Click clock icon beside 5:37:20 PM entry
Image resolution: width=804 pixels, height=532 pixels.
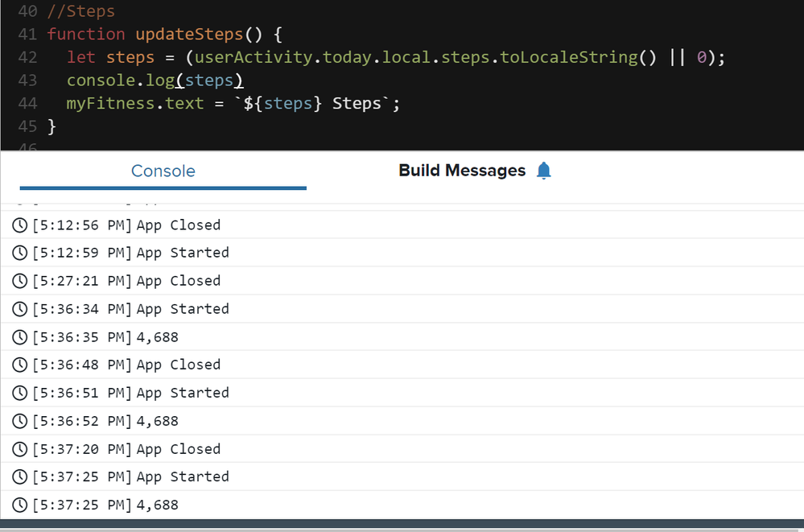[x=20, y=449]
